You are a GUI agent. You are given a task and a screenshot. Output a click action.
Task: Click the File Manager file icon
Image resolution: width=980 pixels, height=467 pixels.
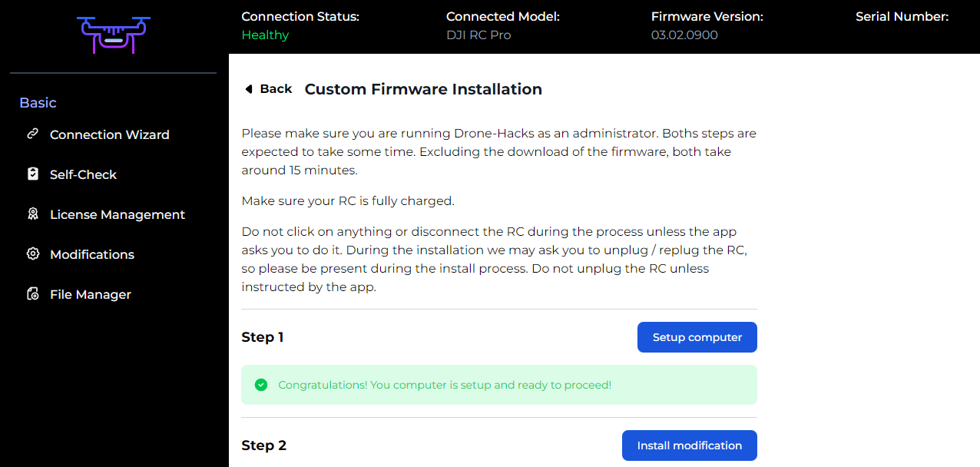(32, 294)
